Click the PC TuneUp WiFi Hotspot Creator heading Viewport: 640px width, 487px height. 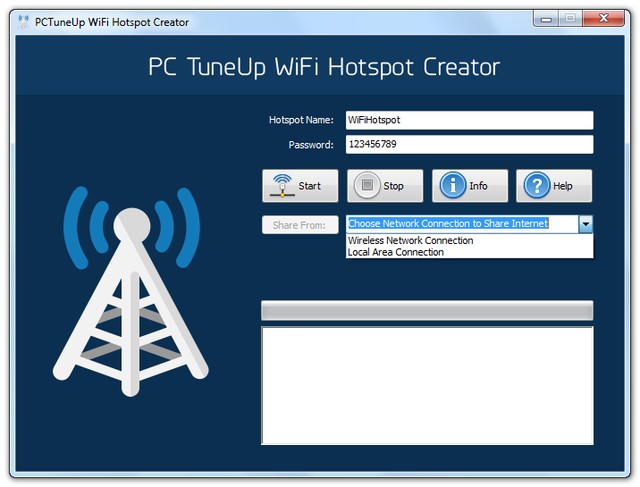324,67
